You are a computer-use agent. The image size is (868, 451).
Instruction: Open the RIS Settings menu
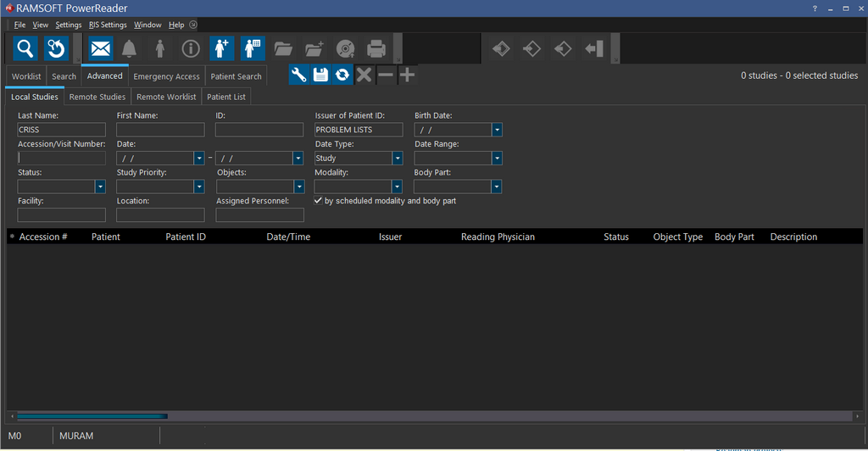pos(108,25)
